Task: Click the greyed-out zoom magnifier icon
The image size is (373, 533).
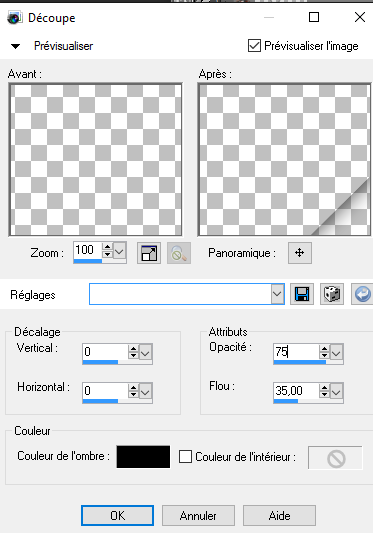Action: [x=179, y=253]
